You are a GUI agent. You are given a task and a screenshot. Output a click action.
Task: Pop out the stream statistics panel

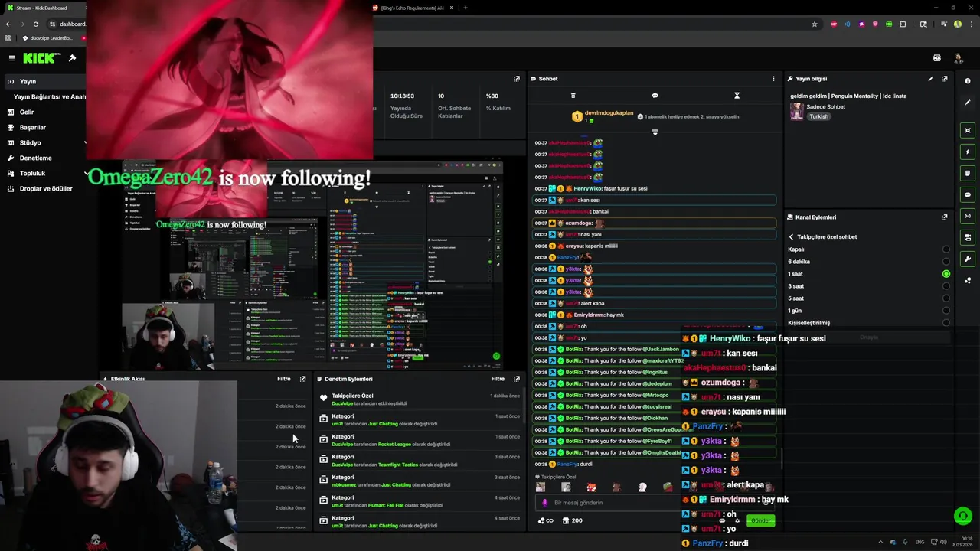(517, 79)
